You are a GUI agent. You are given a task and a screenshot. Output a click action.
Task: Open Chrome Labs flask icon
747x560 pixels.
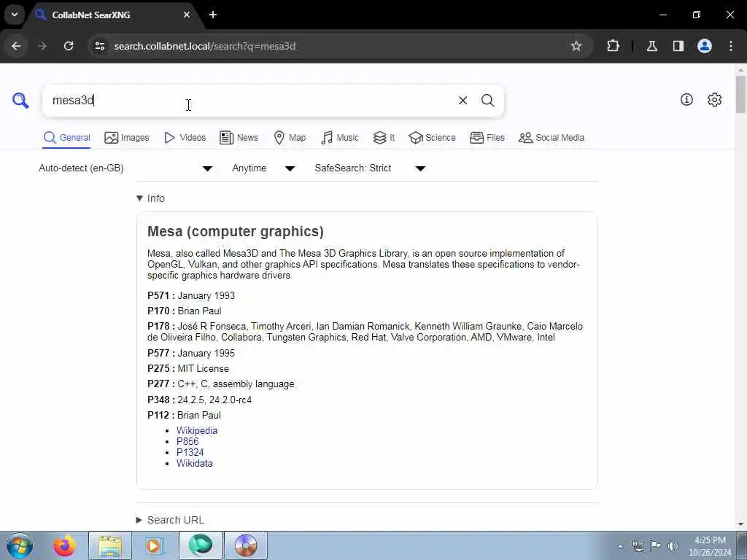pos(652,46)
